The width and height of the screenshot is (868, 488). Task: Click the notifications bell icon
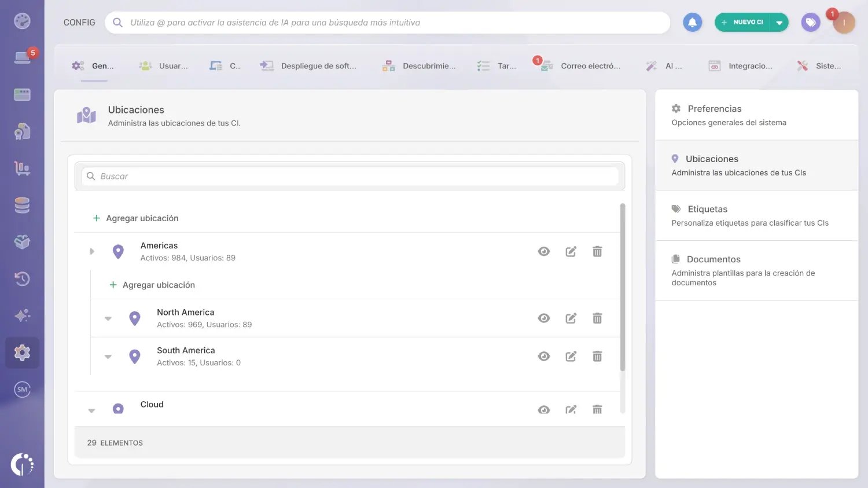coord(692,23)
